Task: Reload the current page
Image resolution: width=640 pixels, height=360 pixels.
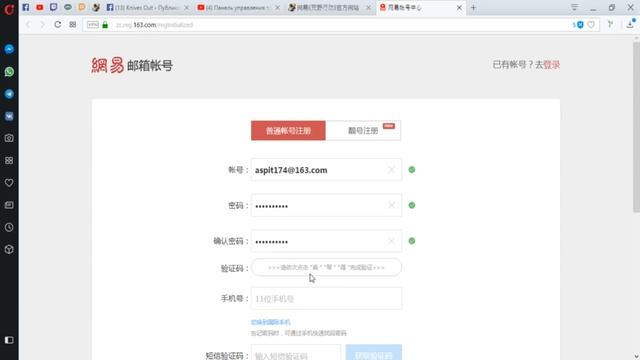Action: click(x=58, y=24)
